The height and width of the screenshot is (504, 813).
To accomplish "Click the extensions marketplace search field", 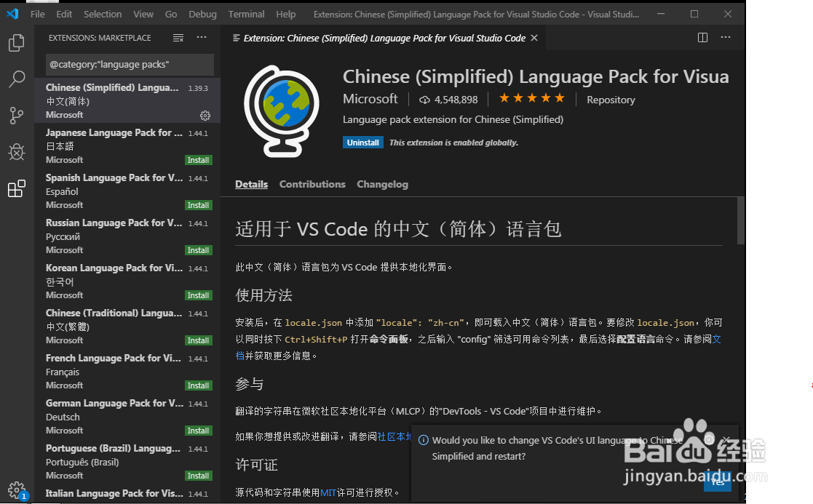I will coord(128,65).
